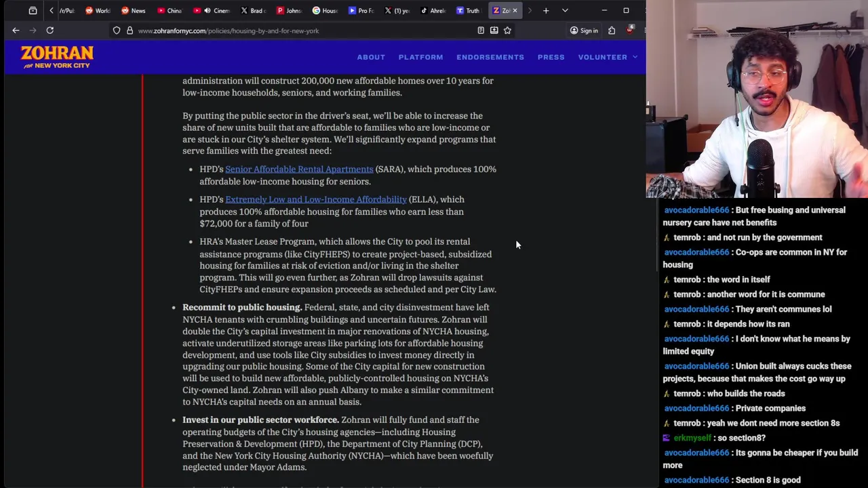This screenshot has height=488, width=868.
Task: Click the save-to-pocket icon in address bar
Action: [x=494, y=30]
